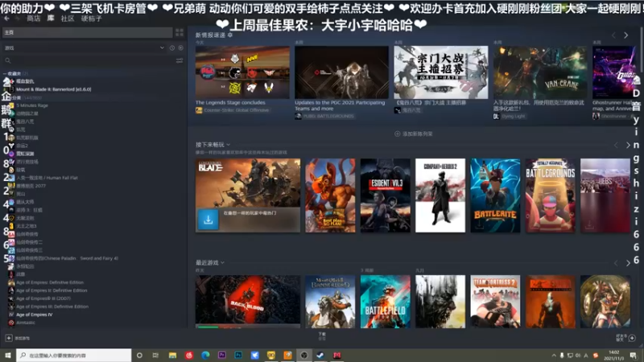Open Dying Light Van Crane news card

(x=540, y=72)
